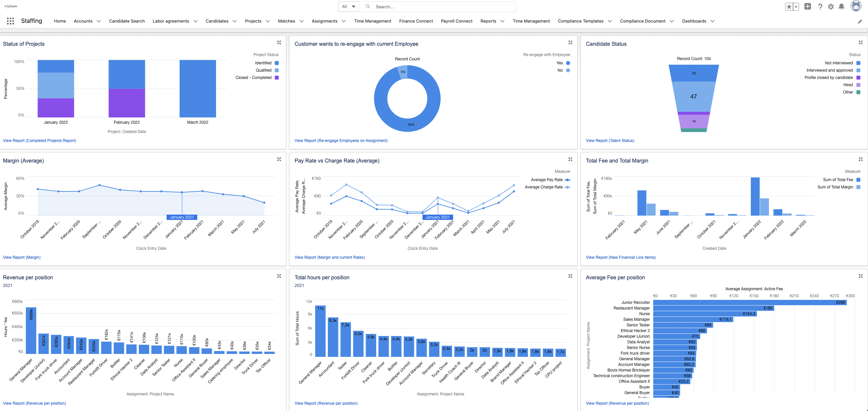Open the Dashboards tab dropdown chevron
The height and width of the screenshot is (411, 868).
[x=712, y=21]
